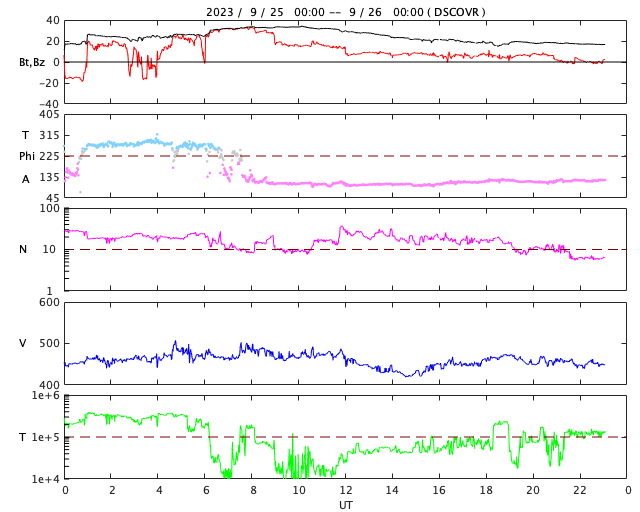The width and height of the screenshot is (640, 512).
Task: Click the '405' tick label on Phi panel
Action: coord(49,115)
